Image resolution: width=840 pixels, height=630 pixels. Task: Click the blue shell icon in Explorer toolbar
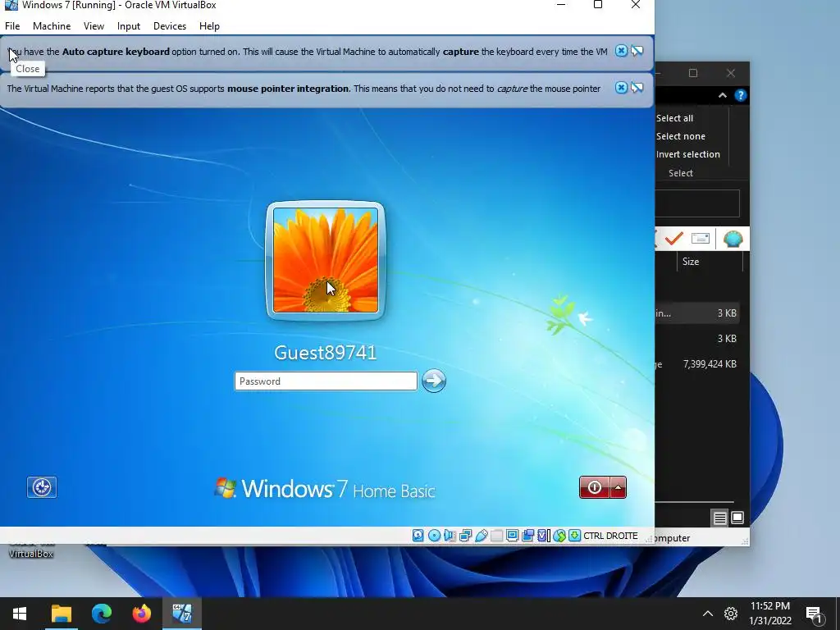733,239
